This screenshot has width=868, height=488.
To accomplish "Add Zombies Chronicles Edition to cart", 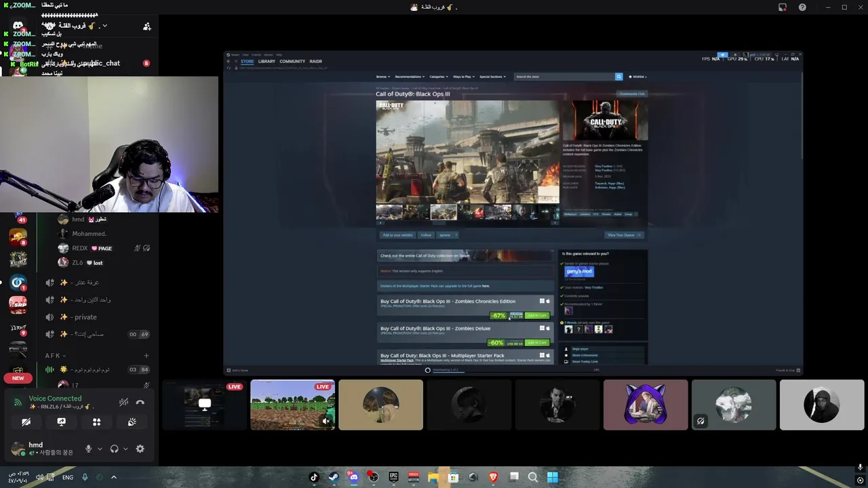I will pyautogui.click(x=536, y=315).
